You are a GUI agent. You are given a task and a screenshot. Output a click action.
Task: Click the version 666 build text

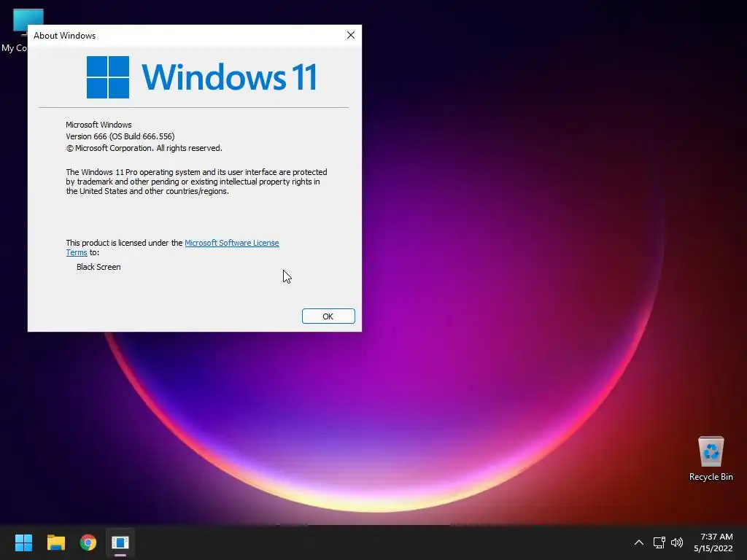coord(120,136)
